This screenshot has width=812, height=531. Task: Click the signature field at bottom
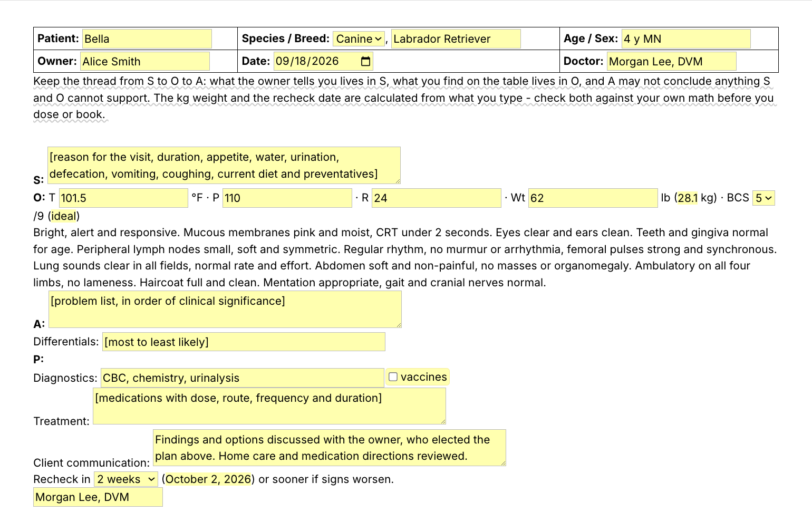point(98,497)
